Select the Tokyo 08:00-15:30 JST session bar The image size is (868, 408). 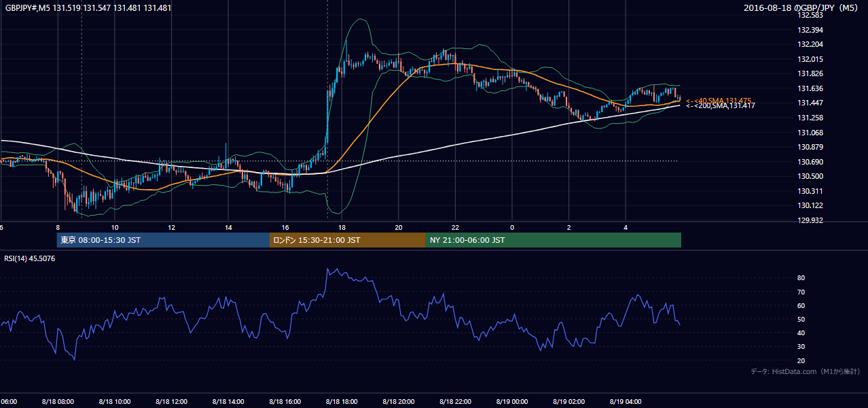(163, 240)
